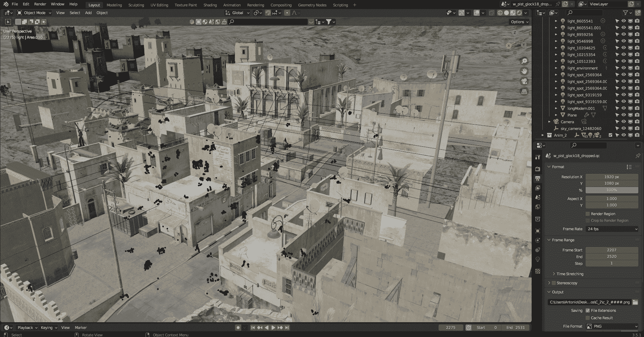This screenshot has height=337, width=644.
Task: Open File Format PNG dropdown
Action: pos(612,326)
